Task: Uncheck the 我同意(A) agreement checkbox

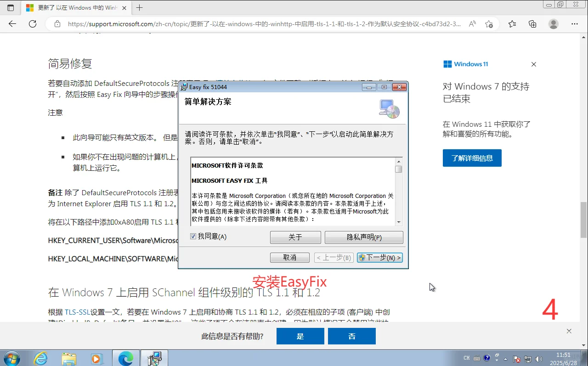Action: click(194, 236)
